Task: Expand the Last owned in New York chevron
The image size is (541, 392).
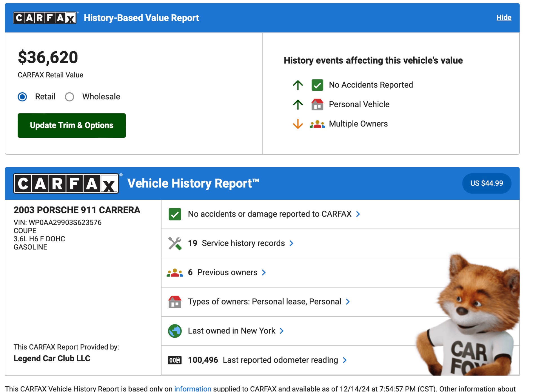Action: pos(282,331)
